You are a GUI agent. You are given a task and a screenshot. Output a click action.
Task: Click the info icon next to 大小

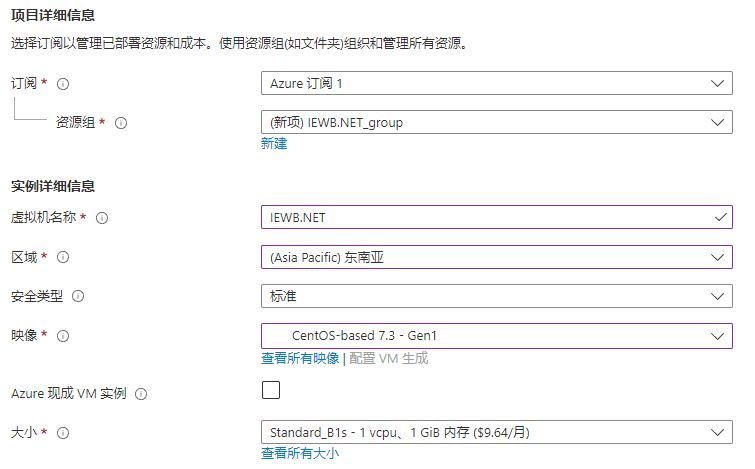click(63, 433)
